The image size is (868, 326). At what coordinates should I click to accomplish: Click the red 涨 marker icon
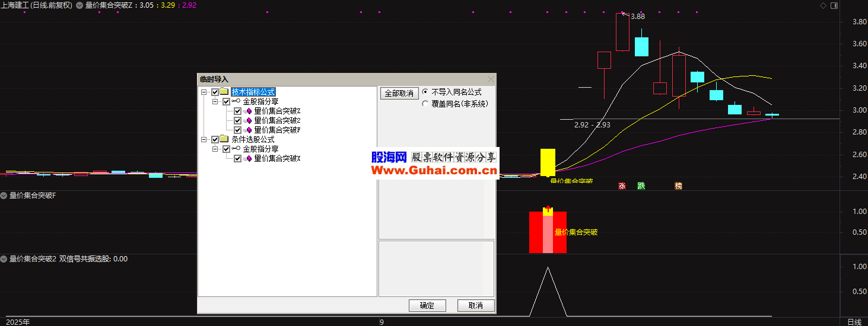pyautogui.click(x=622, y=186)
